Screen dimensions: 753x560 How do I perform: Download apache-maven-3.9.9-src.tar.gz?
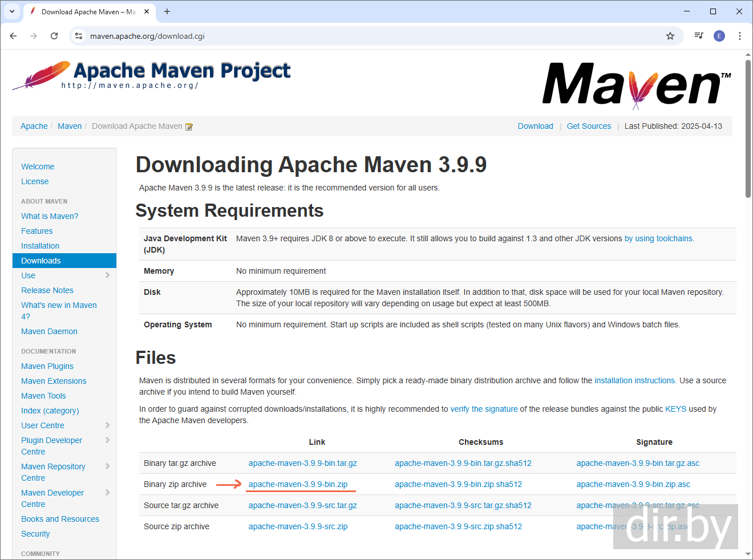303,505
